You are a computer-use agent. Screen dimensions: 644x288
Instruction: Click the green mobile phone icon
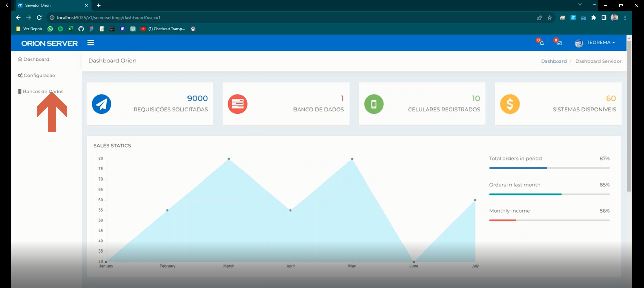374,104
